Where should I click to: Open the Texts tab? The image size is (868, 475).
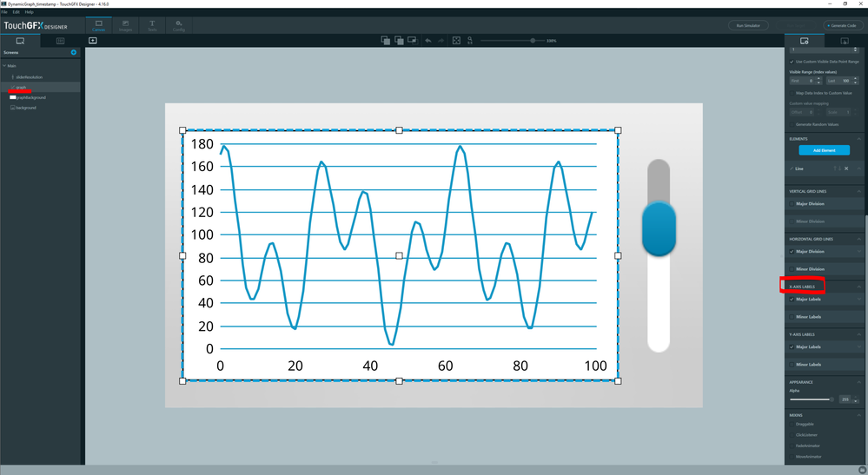[152, 25]
